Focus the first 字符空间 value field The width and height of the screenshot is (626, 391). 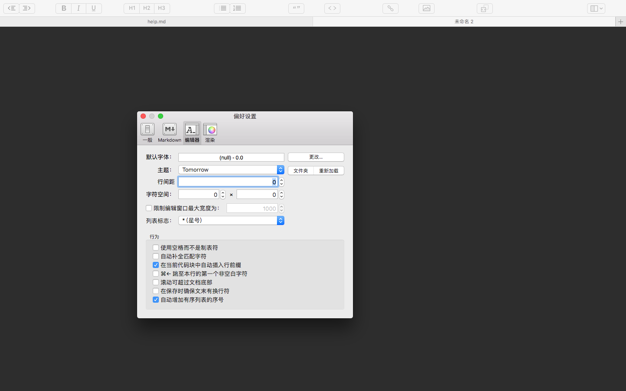click(199, 195)
